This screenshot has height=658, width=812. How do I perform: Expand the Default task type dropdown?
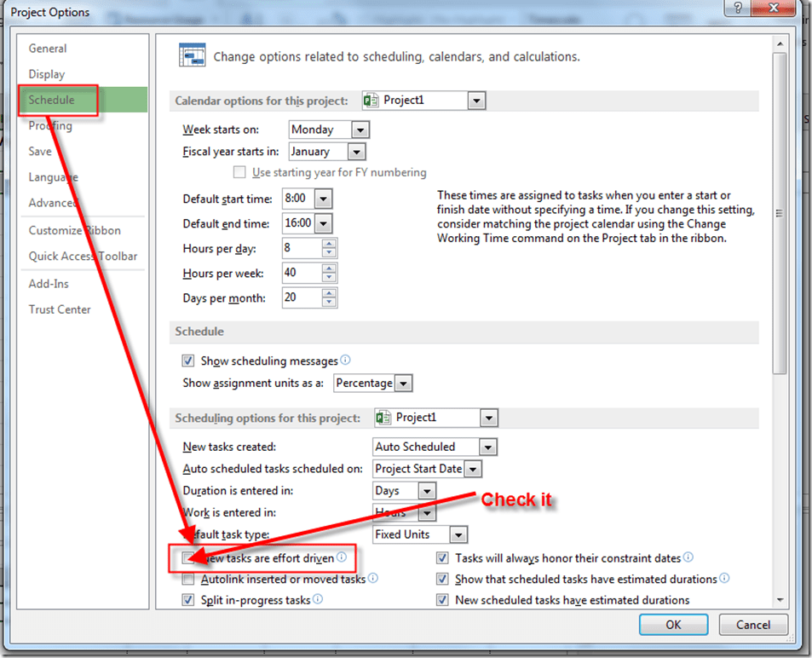coord(458,535)
